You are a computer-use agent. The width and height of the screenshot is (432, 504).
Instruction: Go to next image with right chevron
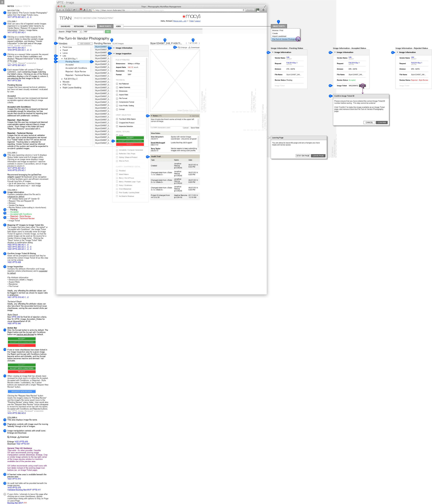point(199,43)
